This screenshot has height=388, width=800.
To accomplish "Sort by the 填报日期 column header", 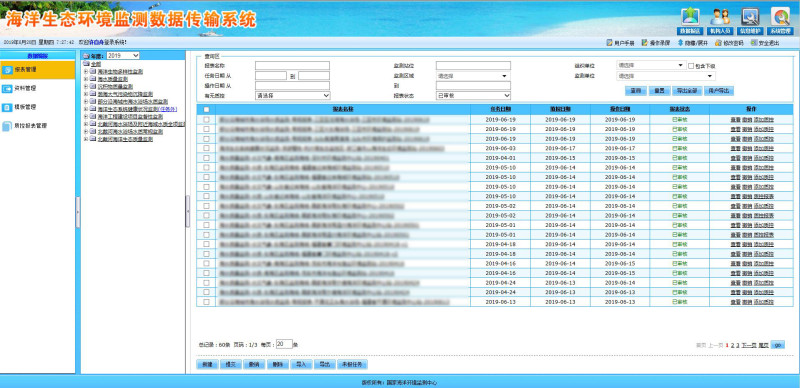I will [560, 109].
